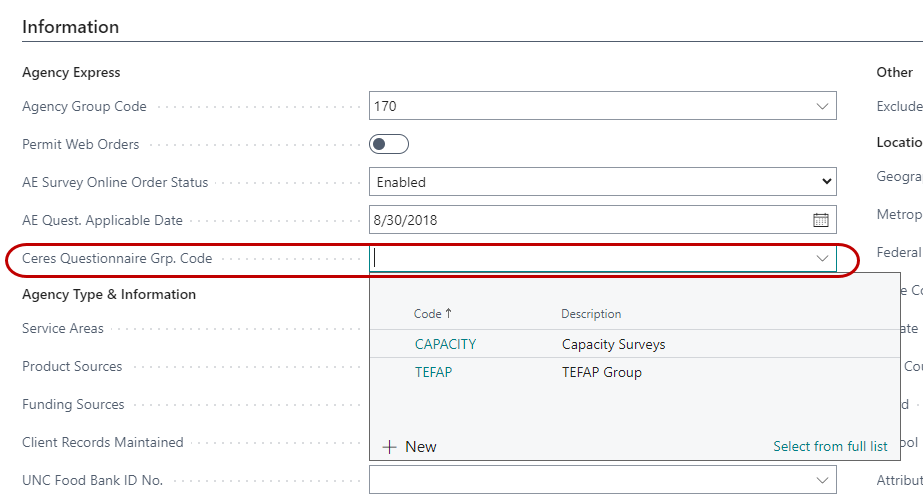Click into the Agency Group Code field
Screen dimensions: 923x500
point(590,106)
